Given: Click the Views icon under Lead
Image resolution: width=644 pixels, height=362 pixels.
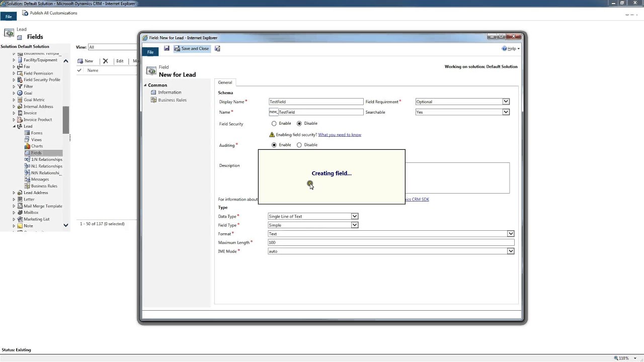Looking at the screenshot, I should pos(27,140).
